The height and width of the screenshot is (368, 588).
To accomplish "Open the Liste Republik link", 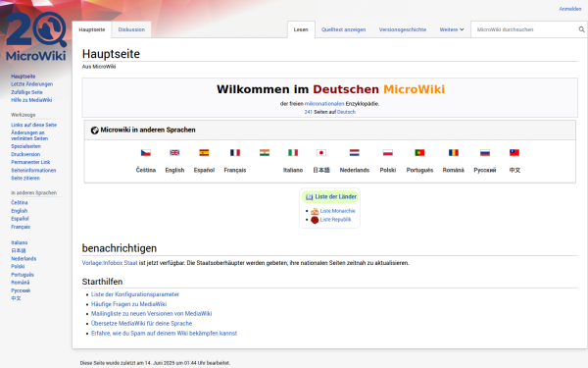I will click(335, 220).
